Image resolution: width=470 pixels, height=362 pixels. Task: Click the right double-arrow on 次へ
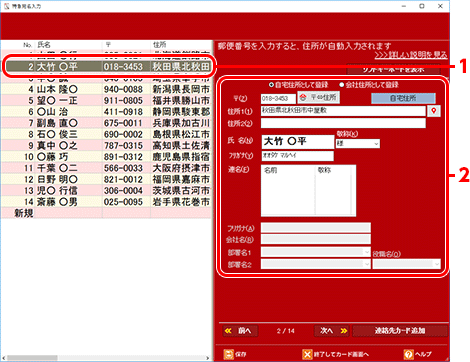(344, 331)
